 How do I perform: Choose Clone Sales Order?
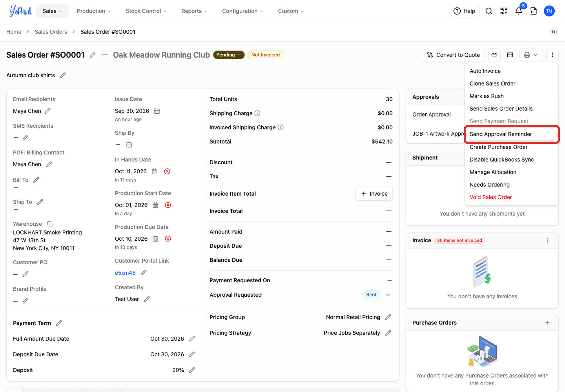tap(512, 83)
